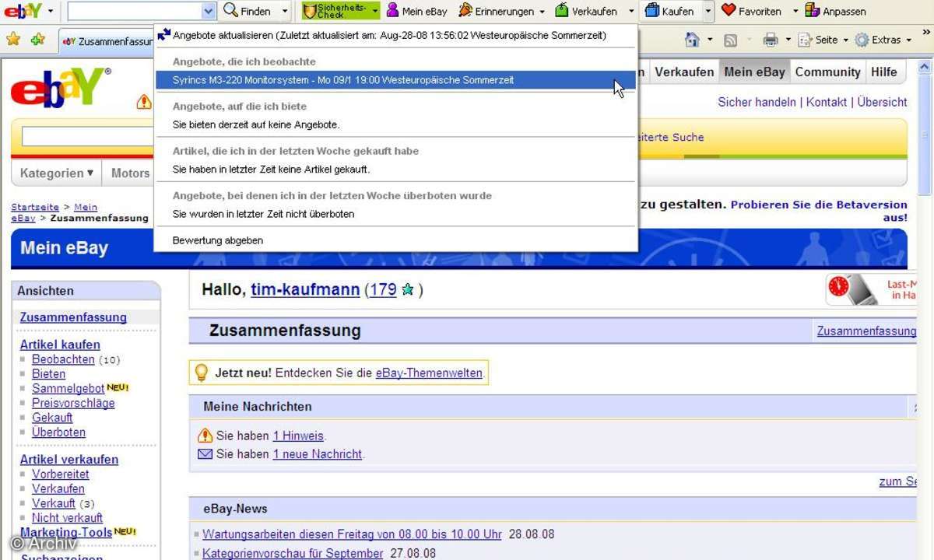Expand the Erinnerungen dropdown arrow

542,11
